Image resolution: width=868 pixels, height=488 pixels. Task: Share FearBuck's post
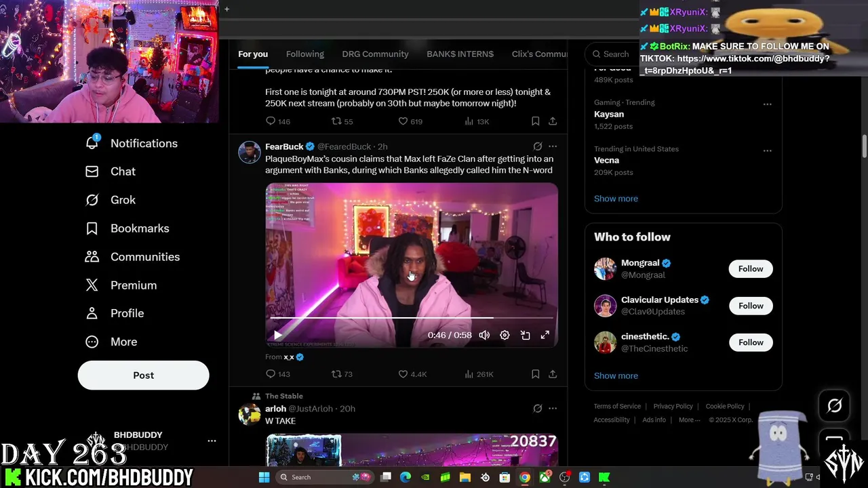553,374
